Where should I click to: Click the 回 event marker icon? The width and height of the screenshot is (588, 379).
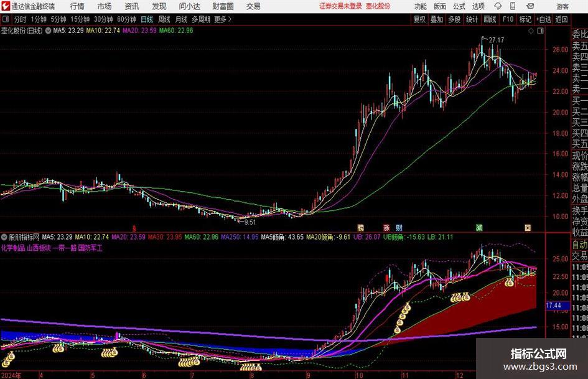click(528, 227)
